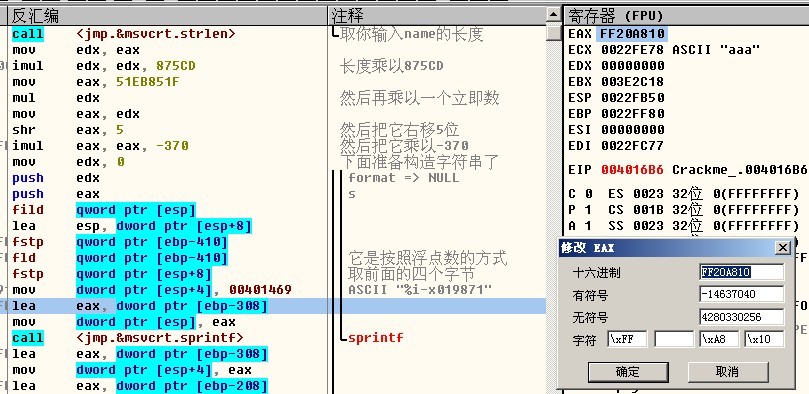This screenshot has width=809, height=394.
Task: Select the ECX register value 0022FE78
Action: point(633,50)
